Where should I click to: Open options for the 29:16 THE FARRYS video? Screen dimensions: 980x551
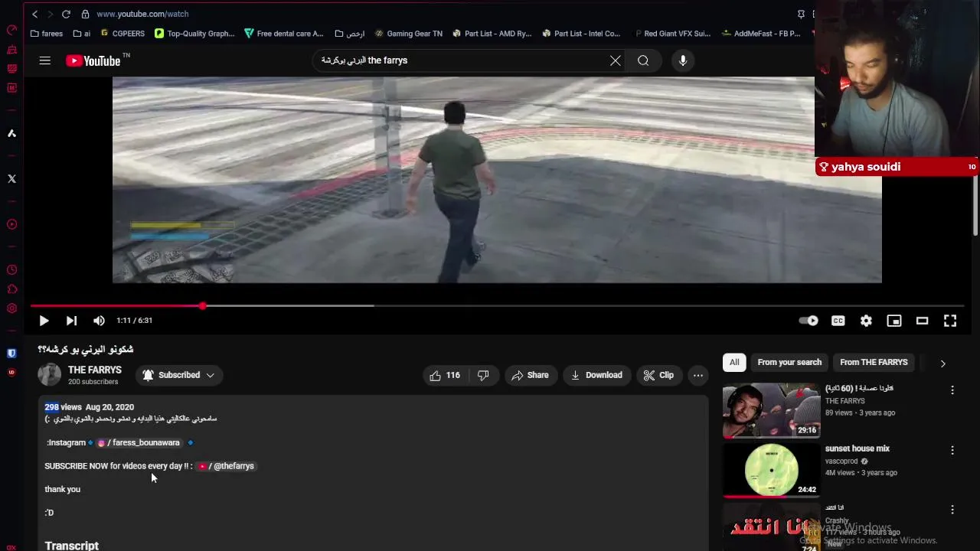[x=952, y=390]
